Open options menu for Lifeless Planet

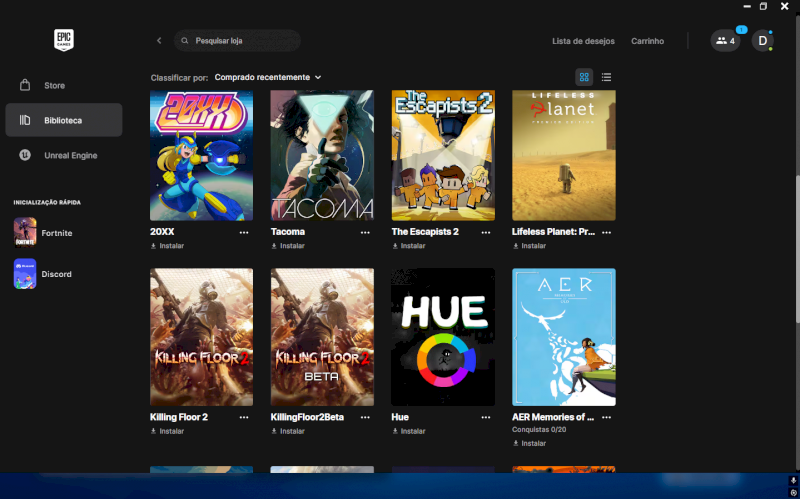tap(606, 232)
